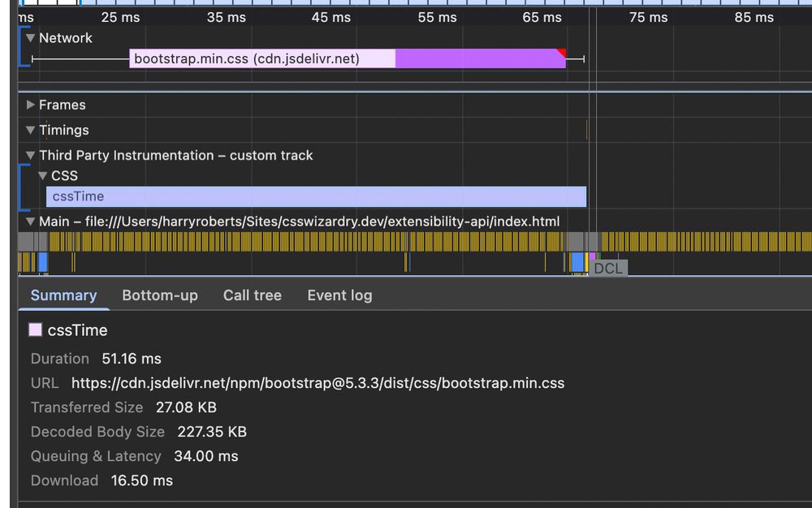812x508 pixels.
Task: Select the cssTime custom track entry
Action: [x=317, y=196]
